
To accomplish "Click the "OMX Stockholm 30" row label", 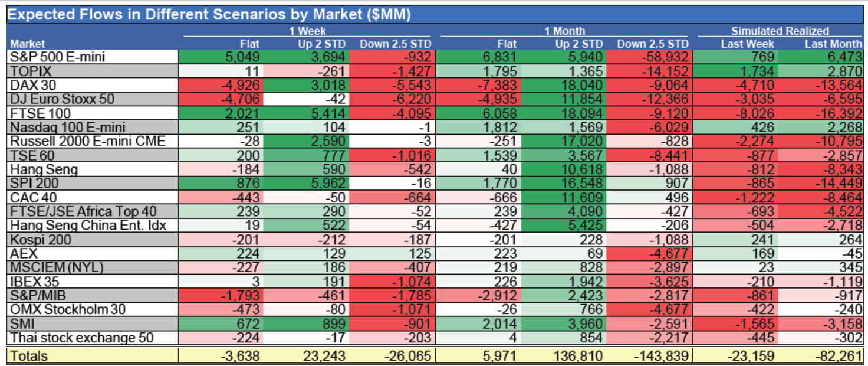I will point(68,310).
